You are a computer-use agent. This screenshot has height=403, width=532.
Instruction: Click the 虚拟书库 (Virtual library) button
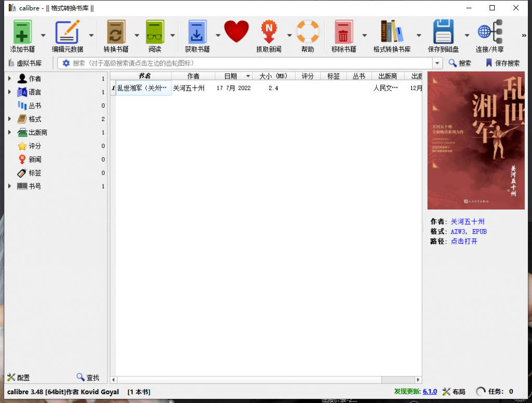[x=25, y=63]
